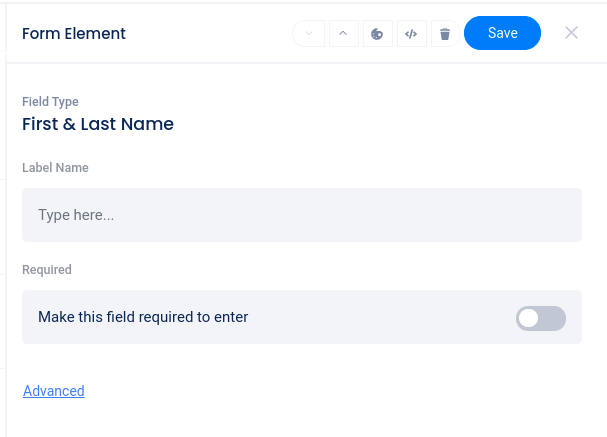This screenshot has width=607, height=437.
Task: Open the code editor icon
Action: click(x=411, y=34)
